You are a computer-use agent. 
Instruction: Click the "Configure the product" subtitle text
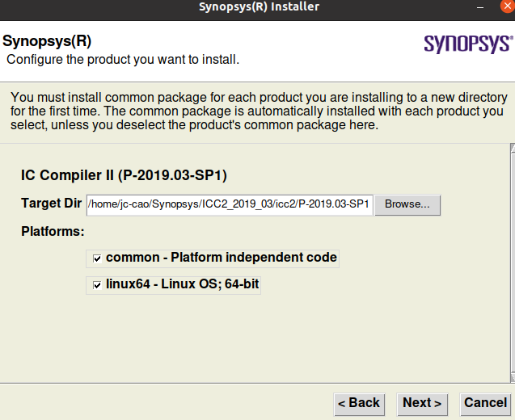pos(123,59)
